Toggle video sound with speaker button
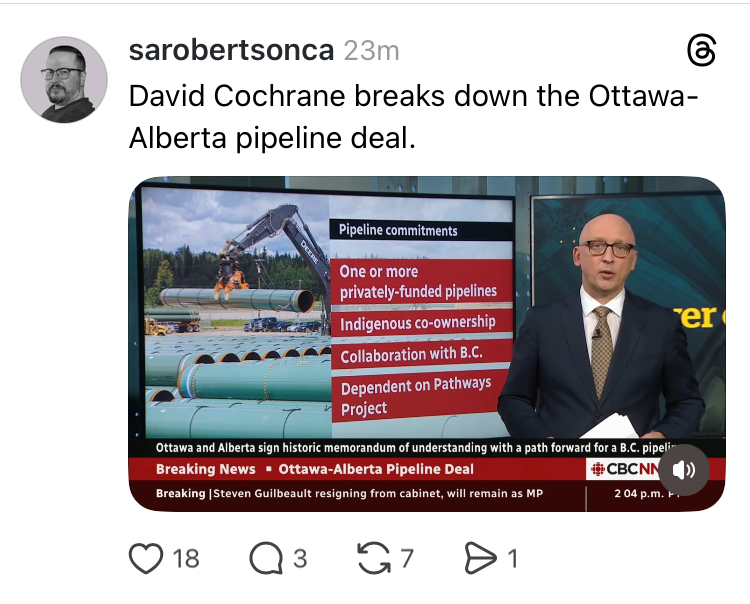 684,470
